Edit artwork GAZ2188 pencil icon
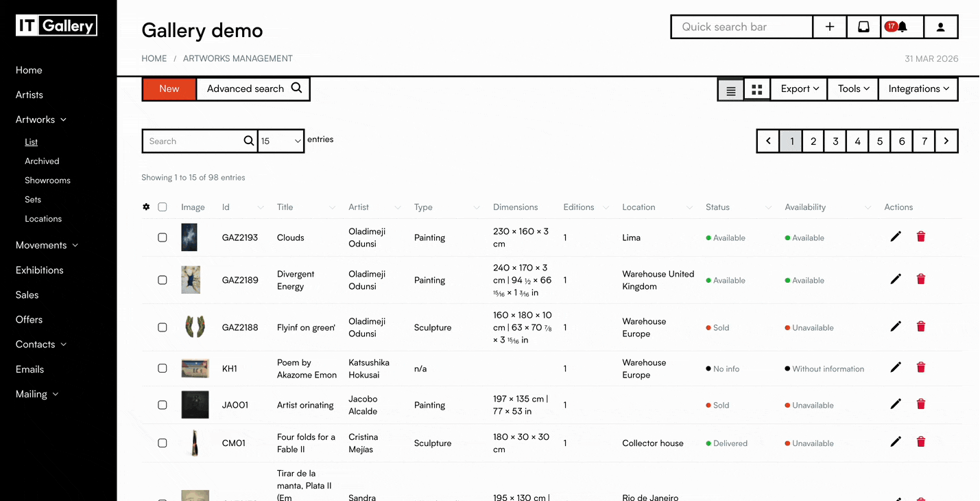The image size is (980, 501). 896,327
